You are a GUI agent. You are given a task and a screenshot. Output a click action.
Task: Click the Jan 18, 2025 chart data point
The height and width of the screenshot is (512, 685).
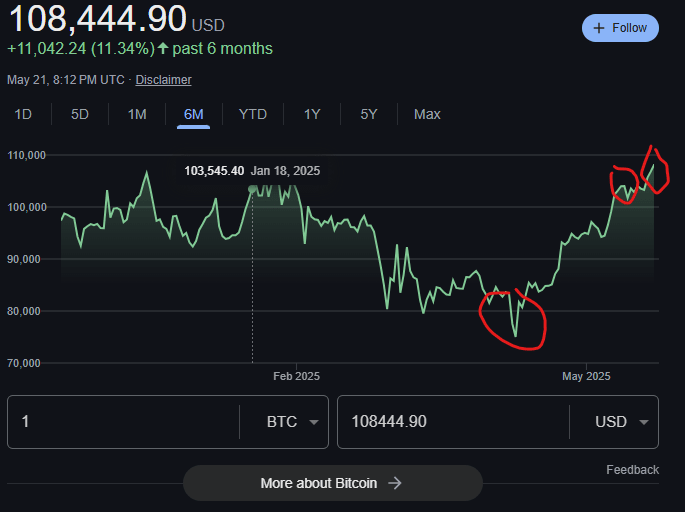coord(252,189)
